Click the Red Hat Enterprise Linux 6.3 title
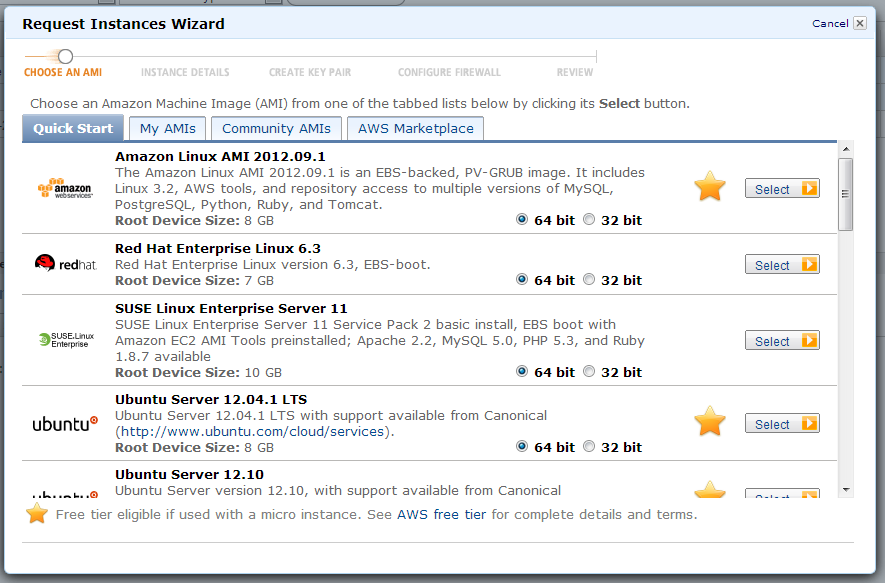 218,248
